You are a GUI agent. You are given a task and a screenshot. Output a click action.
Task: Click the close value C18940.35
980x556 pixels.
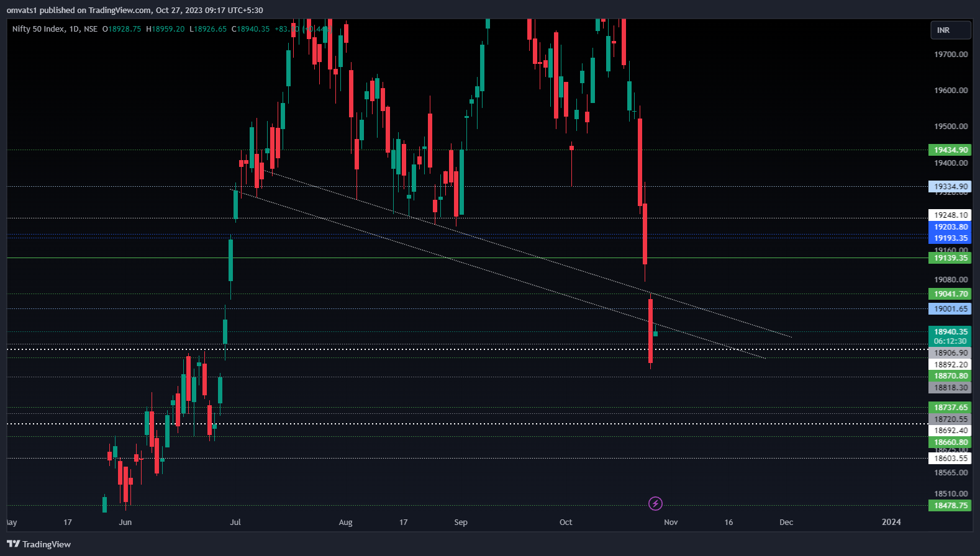[251, 29]
